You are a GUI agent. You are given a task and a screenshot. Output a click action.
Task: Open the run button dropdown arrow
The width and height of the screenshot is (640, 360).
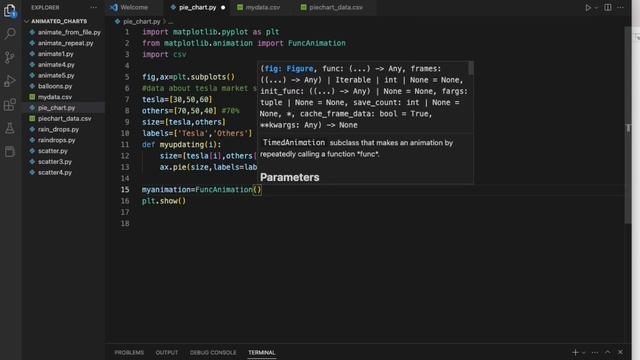tap(596, 8)
